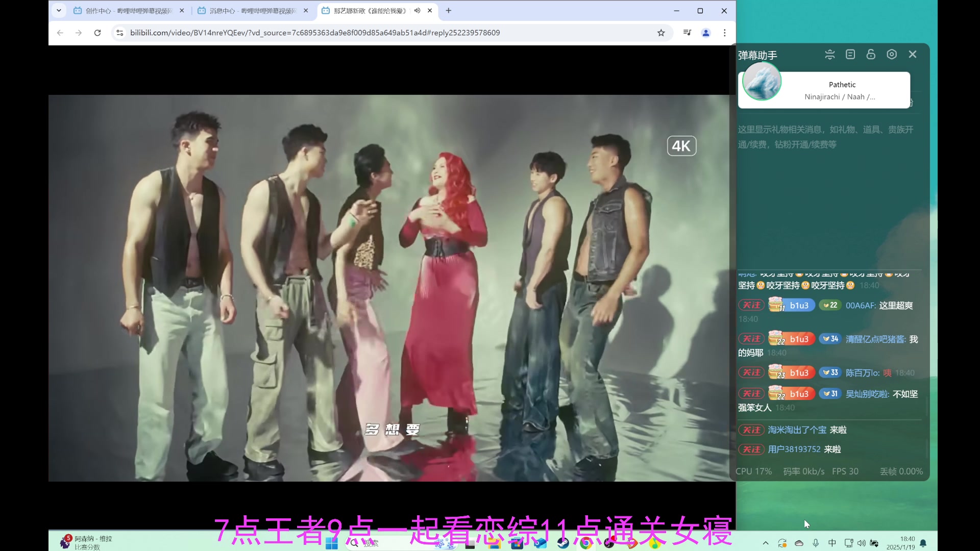The image size is (980, 551).
Task: Open username 陈百万lo in chat
Action: [862, 373]
